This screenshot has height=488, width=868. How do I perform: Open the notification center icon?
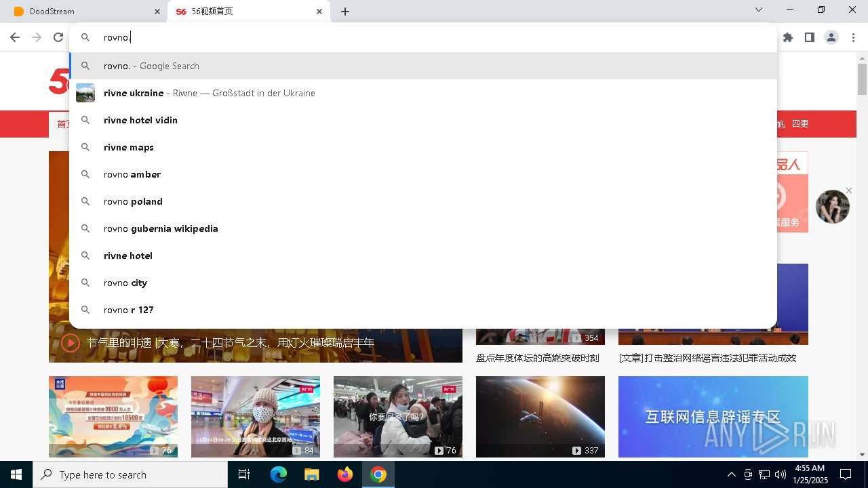pyautogui.click(x=846, y=474)
